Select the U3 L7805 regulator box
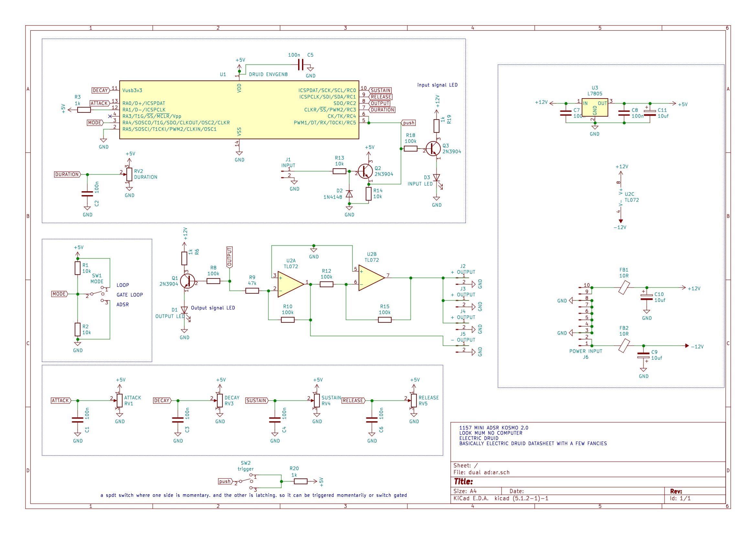The height and width of the screenshot is (534, 756). (x=595, y=107)
